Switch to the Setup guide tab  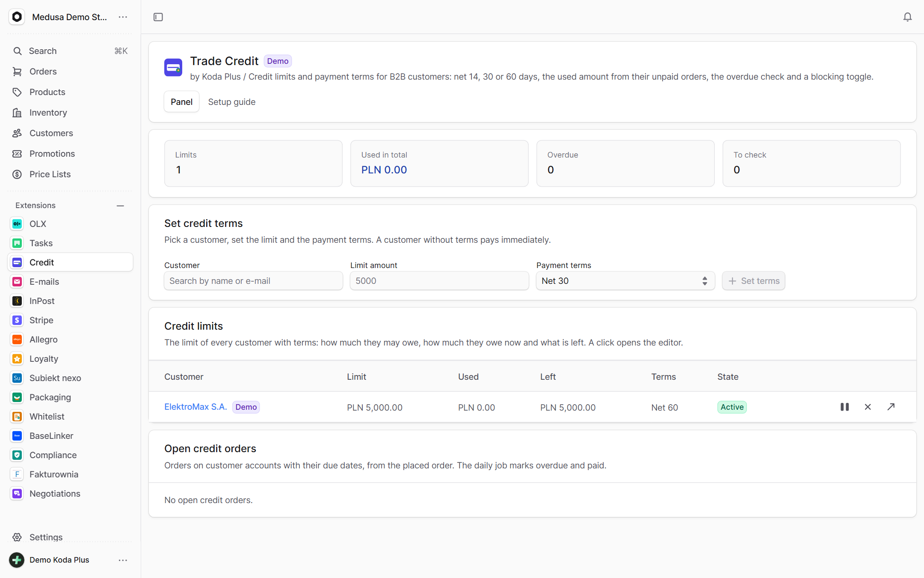[231, 102]
